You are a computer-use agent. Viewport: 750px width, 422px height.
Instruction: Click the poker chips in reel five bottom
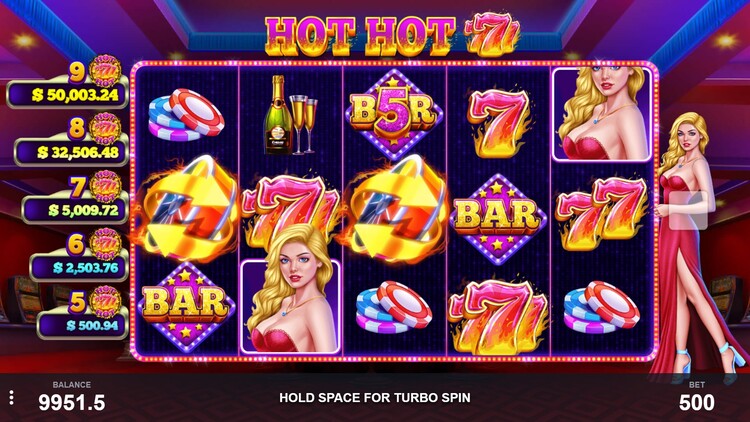click(602, 307)
